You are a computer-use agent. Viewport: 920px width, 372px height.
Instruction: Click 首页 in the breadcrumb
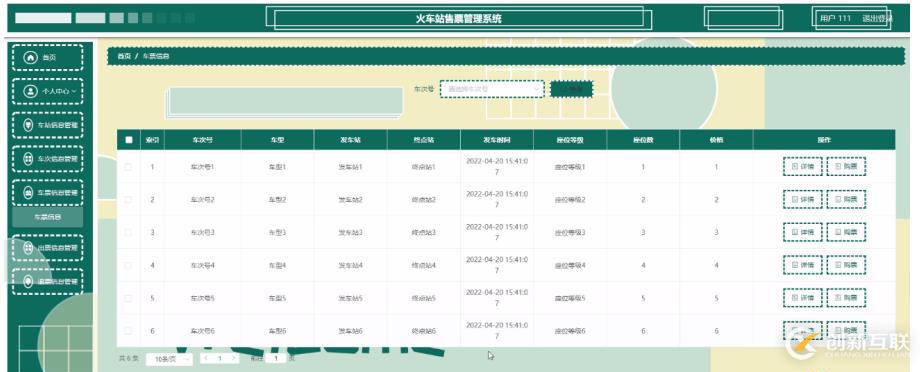(x=124, y=56)
